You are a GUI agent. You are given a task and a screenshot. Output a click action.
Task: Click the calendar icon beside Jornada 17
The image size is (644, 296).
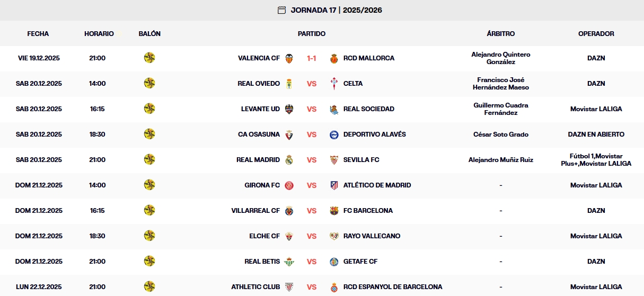click(281, 10)
